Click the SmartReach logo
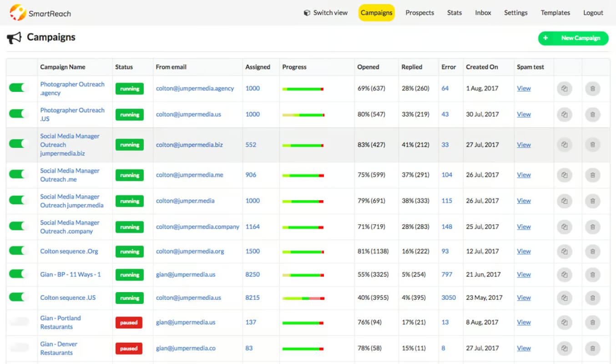 click(x=40, y=13)
